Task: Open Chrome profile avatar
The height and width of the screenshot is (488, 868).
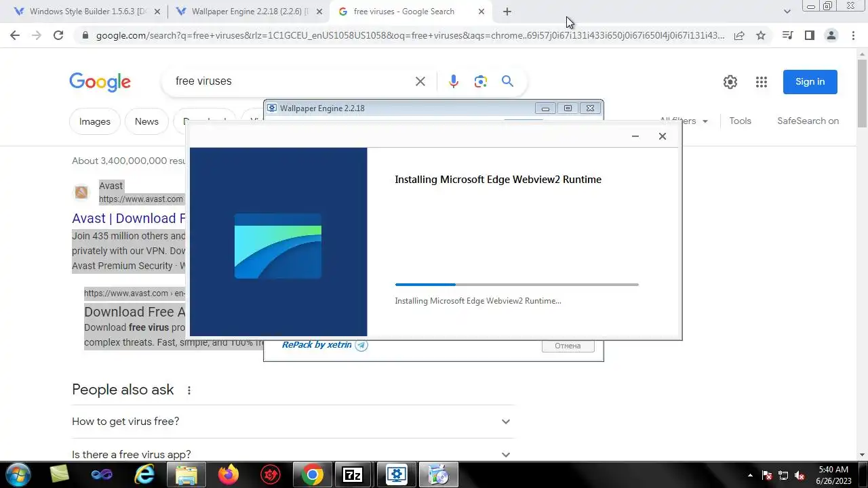Action: (831, 35)
